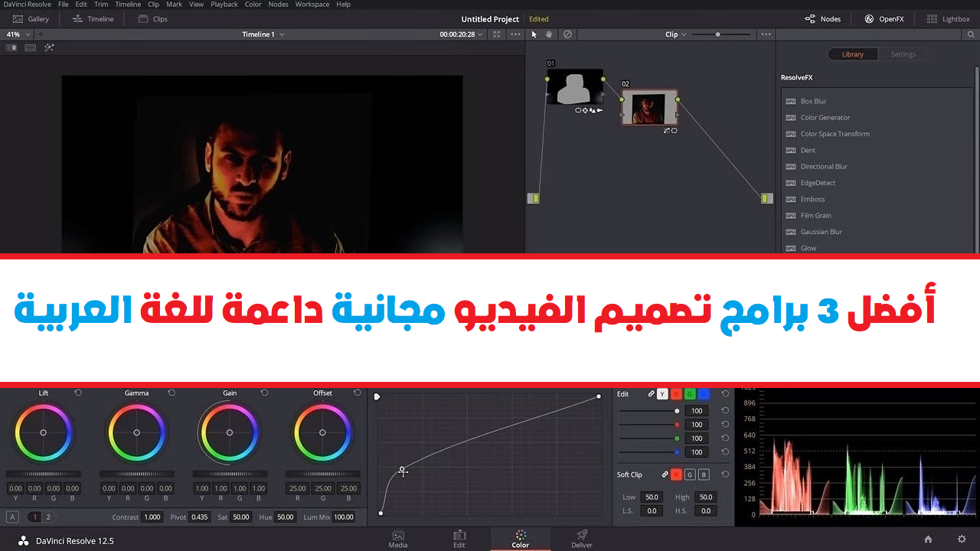Screen dimensions: 980x551
Task: Select the Box Blur effect
Action: (x=813, y=101)
